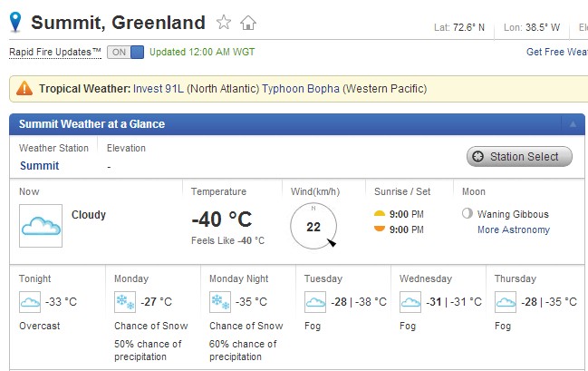The image size is (588, 371).
Task: Click the waning gibbous moon icon
Action: [467, 214]
